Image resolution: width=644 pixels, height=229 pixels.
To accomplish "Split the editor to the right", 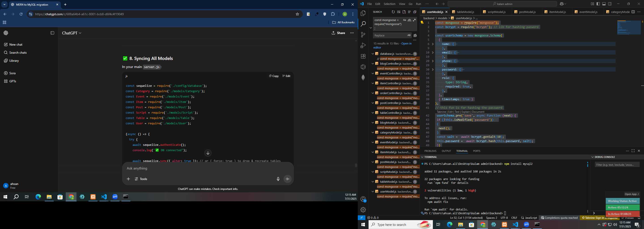I will pos(633,12).
